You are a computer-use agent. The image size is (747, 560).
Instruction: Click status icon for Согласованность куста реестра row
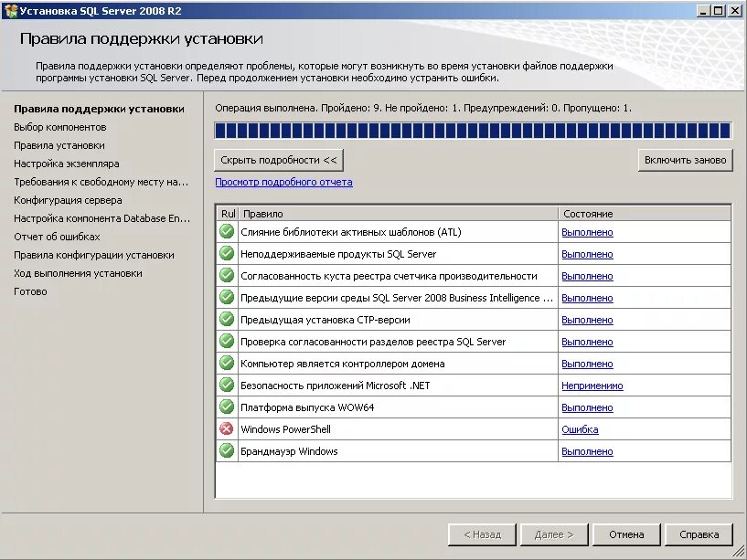227,275
